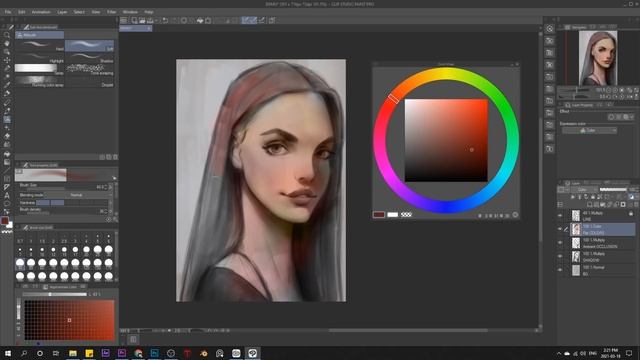Viewport: 640px width, 360px height.
Task: Hide the Flat COLORS layer
Action: pos(560,229)
